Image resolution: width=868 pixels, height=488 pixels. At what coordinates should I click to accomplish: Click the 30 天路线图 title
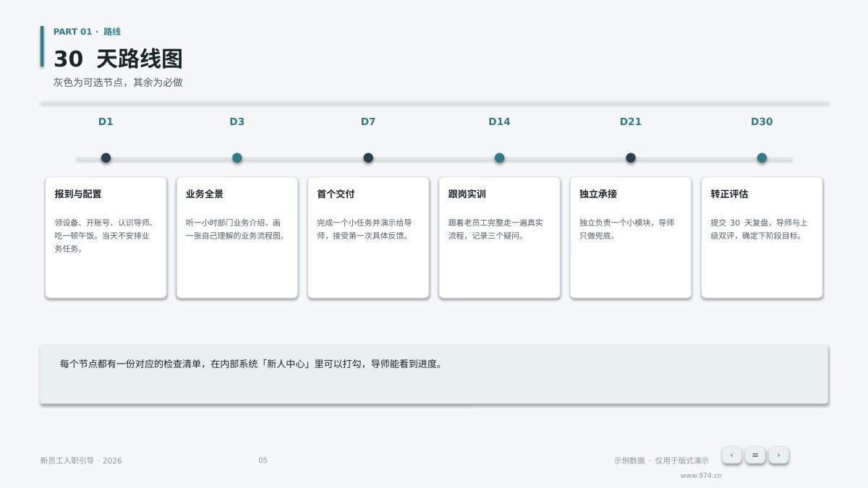118,59
